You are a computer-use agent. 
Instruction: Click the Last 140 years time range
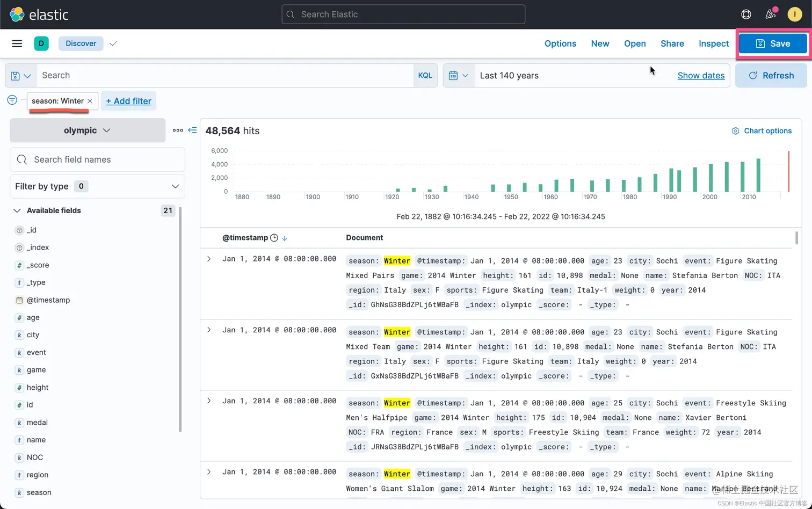point(509,76)
